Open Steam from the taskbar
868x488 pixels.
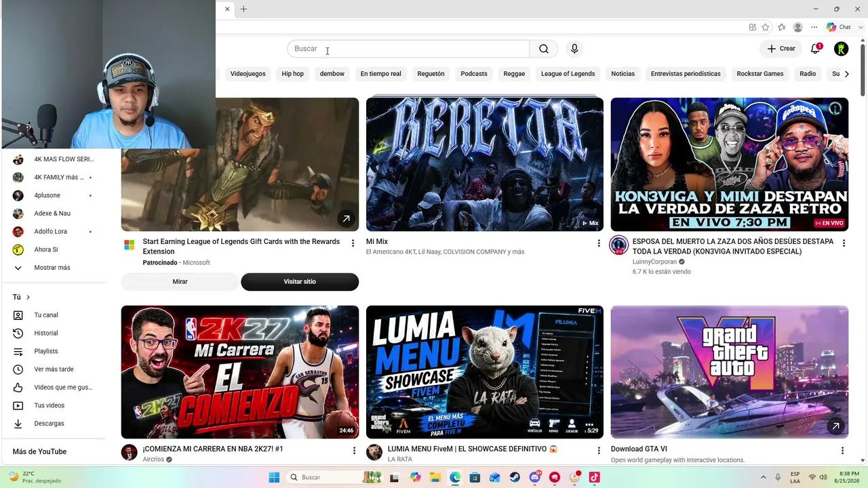pos(515,477)
